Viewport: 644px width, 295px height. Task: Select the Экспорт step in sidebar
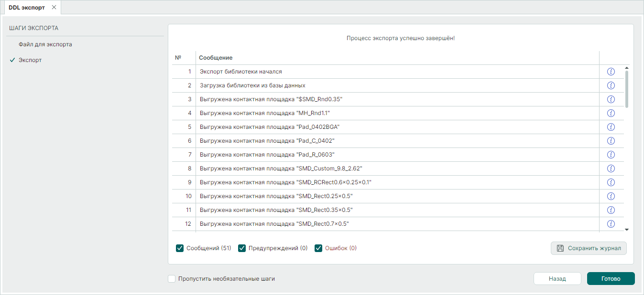click(30, 60)
